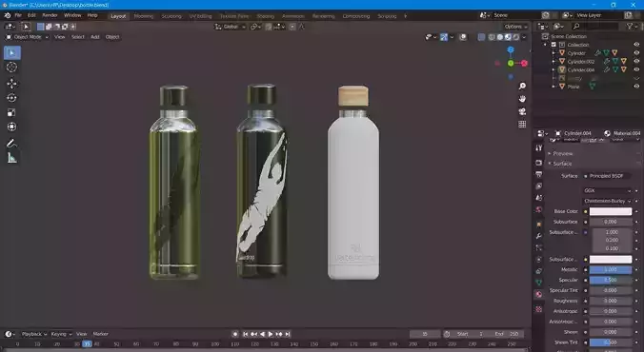Jump to the timeline start frame
This screenshot has height=352, width=644.
(245, 334)
